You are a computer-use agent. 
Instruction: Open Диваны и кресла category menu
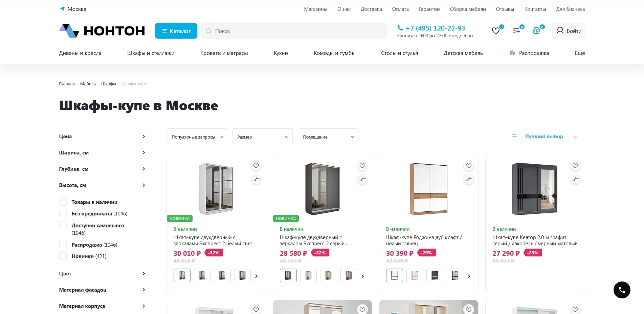tap(80, 53)
